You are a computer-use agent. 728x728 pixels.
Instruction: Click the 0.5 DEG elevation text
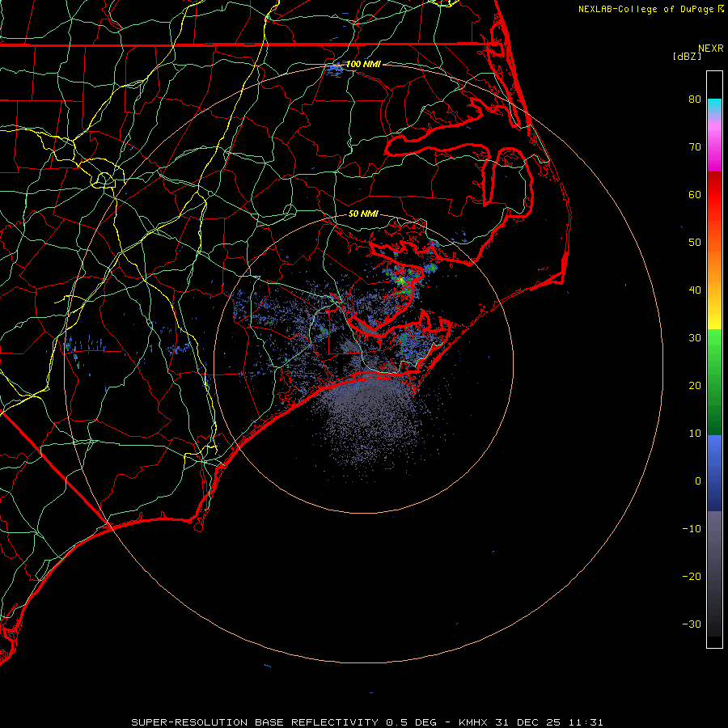click(411, 722)
